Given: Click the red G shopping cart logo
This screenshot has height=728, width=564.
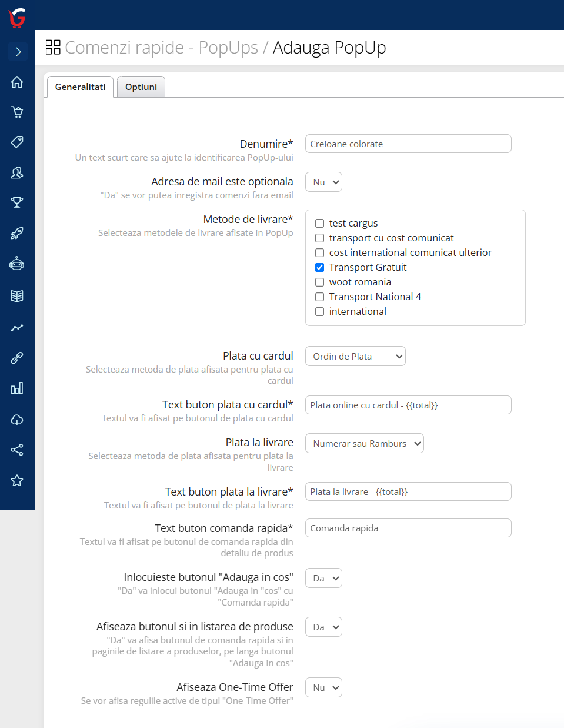Looking at the screenshot, I should click(17, 18).
